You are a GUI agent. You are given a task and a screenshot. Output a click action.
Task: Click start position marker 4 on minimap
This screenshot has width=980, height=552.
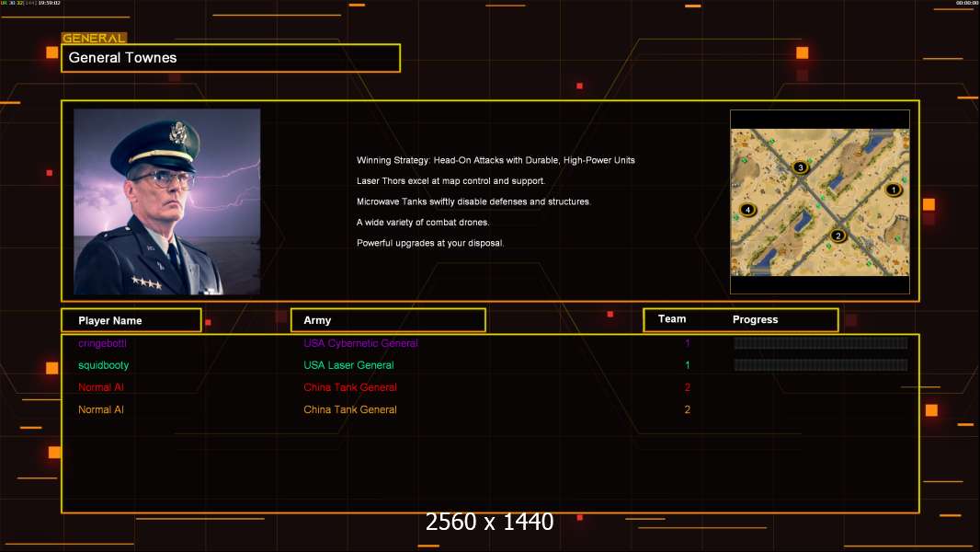coord(747,210)
